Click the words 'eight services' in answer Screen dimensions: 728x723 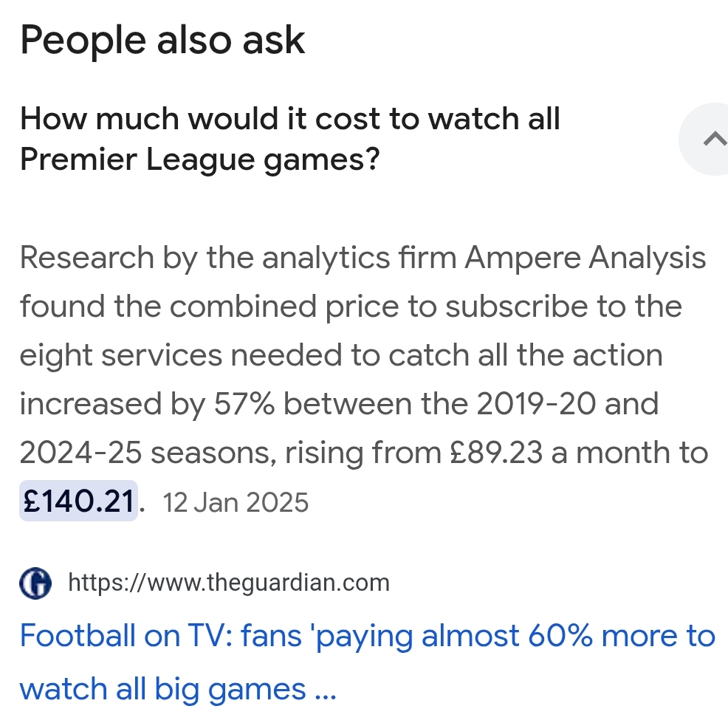tap(120, 356)
